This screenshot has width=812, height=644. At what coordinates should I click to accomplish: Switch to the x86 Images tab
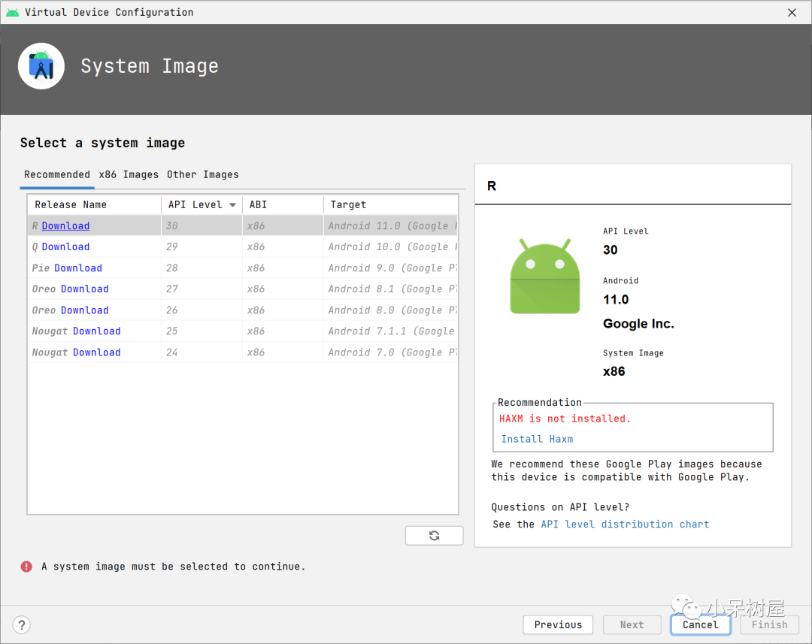point(129,174)
